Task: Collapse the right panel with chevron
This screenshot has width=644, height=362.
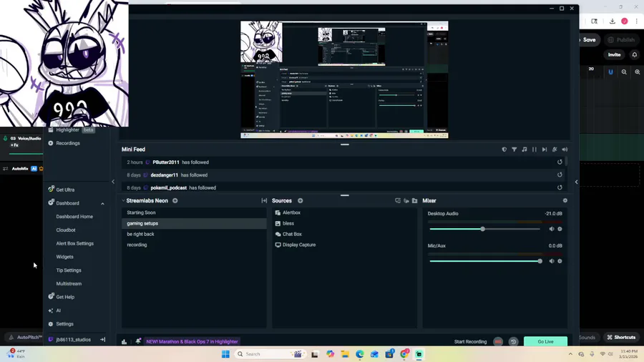Action: point(576,182)
